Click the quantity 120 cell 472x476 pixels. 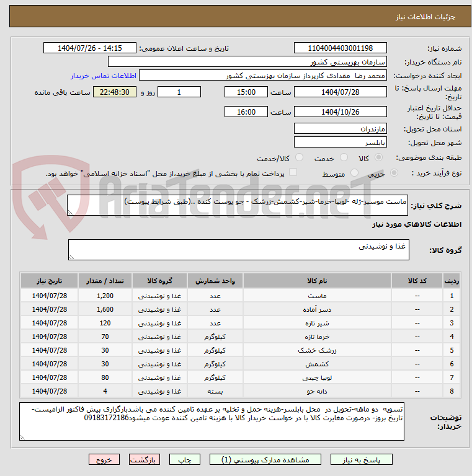pyautogui.click(x=105, y=323)
